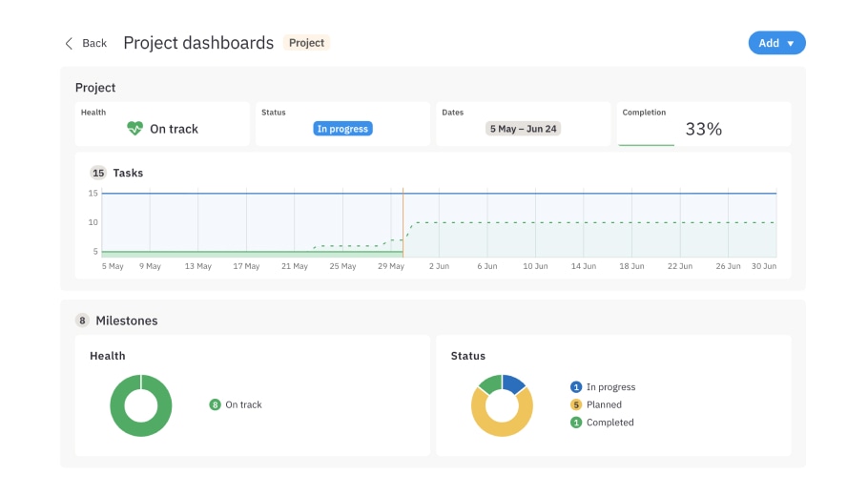Click the Project dashboards page title
The width and height of the screenshot is (868, 496).
click(x=198, y=43)
